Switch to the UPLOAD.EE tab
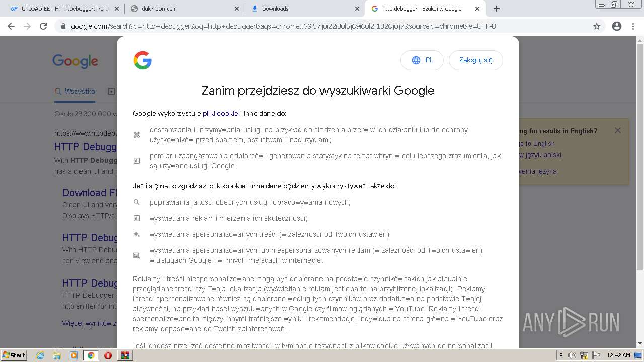This screenshot has width=644, height=362. [x=64, y=9]
